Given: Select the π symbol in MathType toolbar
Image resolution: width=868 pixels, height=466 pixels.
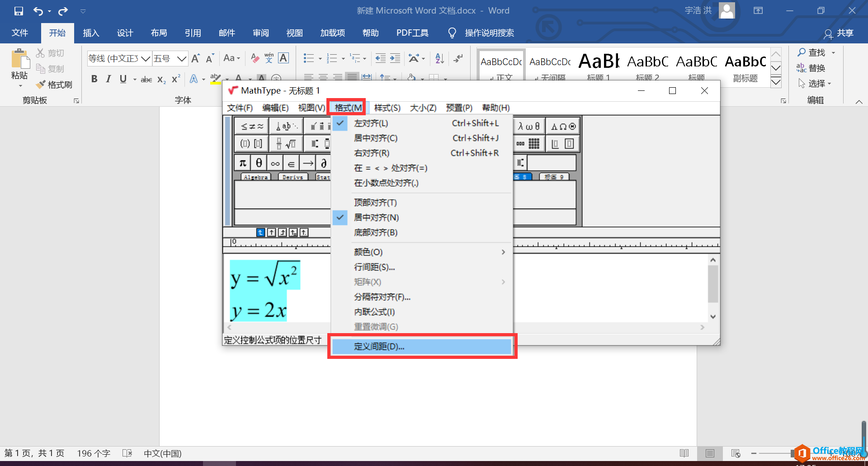Looking at the screenshot, I should (242, 162).
